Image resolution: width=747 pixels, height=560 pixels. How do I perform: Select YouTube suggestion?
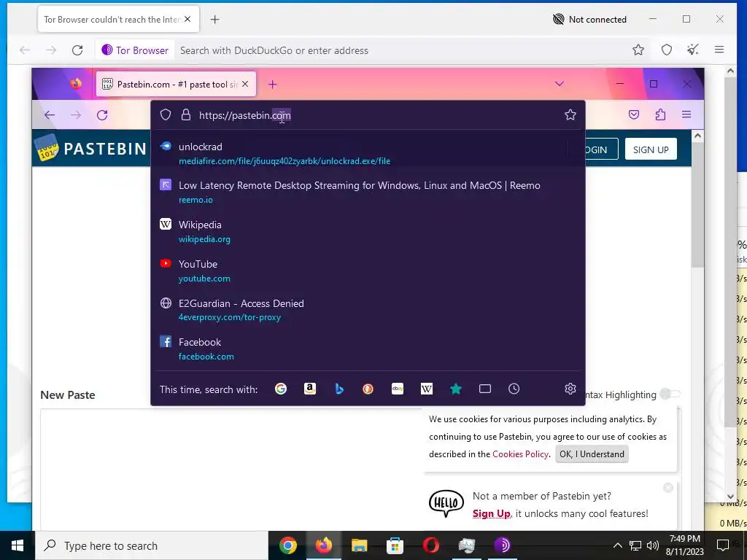pos(368,271)
